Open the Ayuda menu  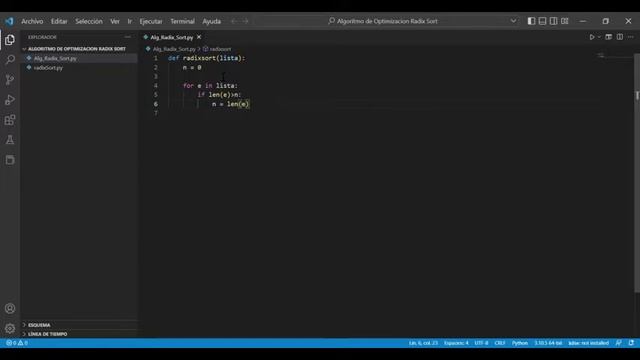(211, 21)
